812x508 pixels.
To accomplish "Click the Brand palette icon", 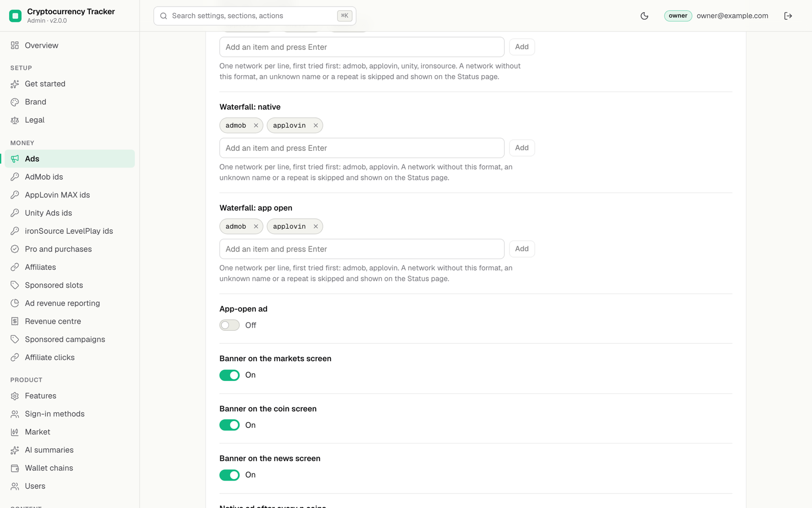I will (15, 102).
